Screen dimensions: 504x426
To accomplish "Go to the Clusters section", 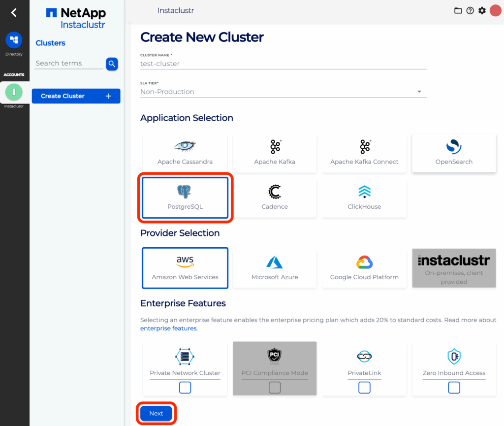I will tap(50, 43).
